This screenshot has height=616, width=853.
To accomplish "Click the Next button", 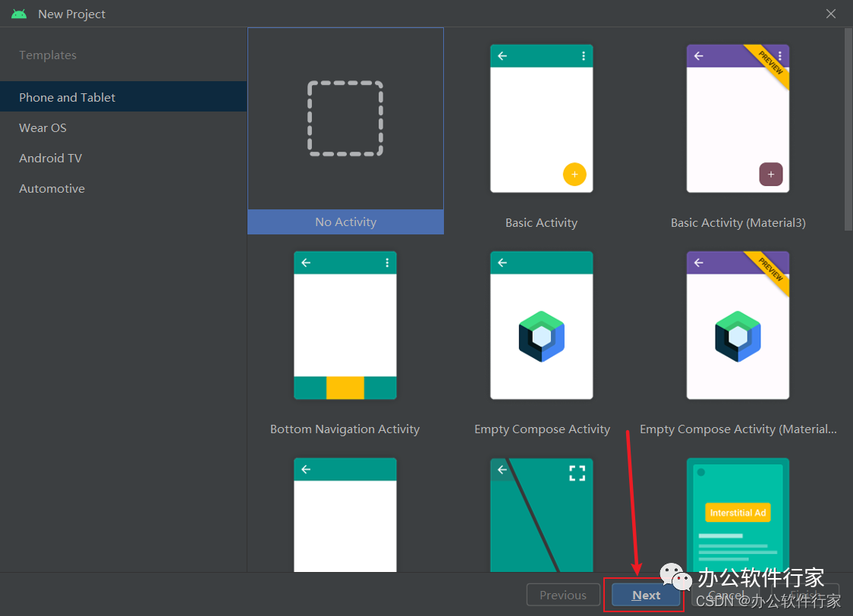I will point(646,596).
